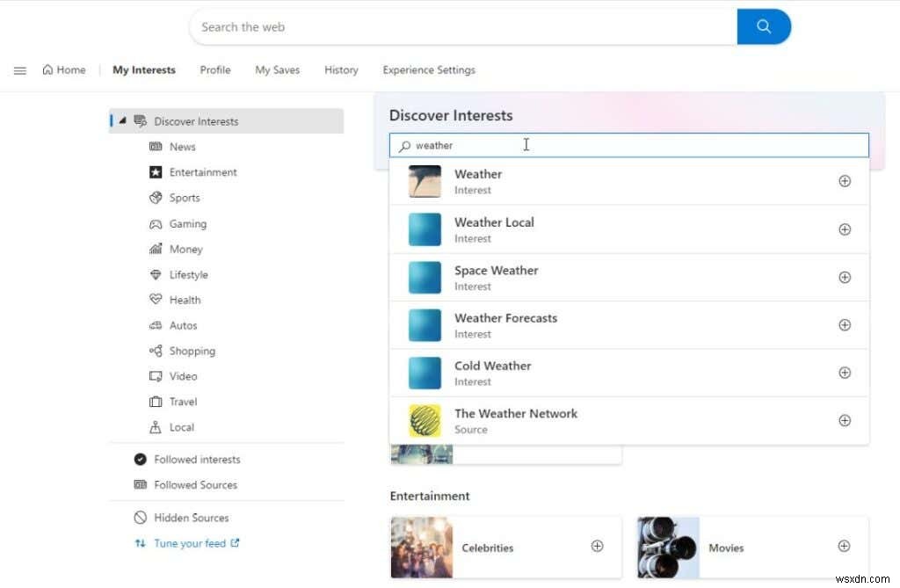900x588 pixels.
Task: Open Tune your feed link
Action: click(190, 543)
